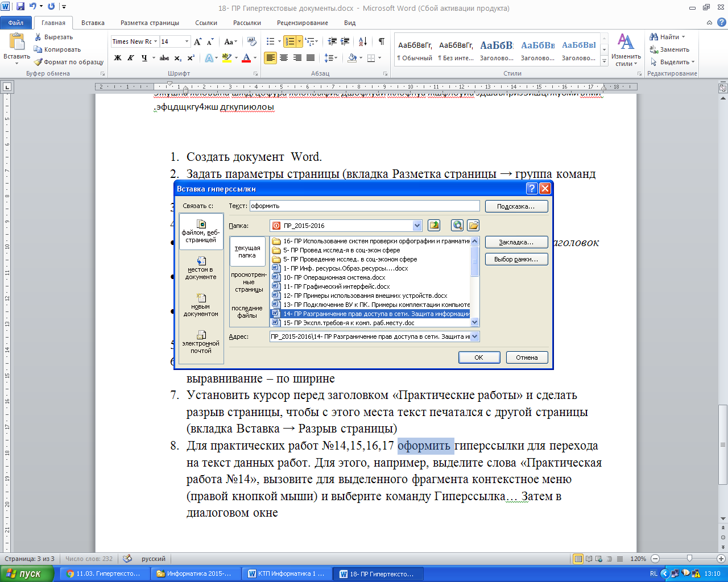The image size is (728, 582).
Task: Click the increase indent icon
Action: click(345, 41)
